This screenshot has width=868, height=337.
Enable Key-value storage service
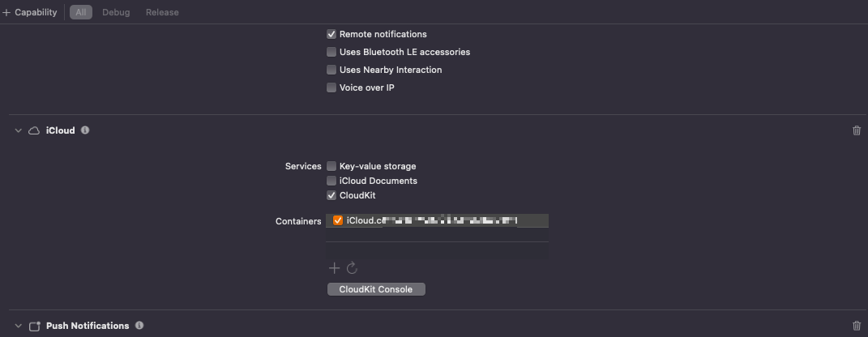[331, 166]
